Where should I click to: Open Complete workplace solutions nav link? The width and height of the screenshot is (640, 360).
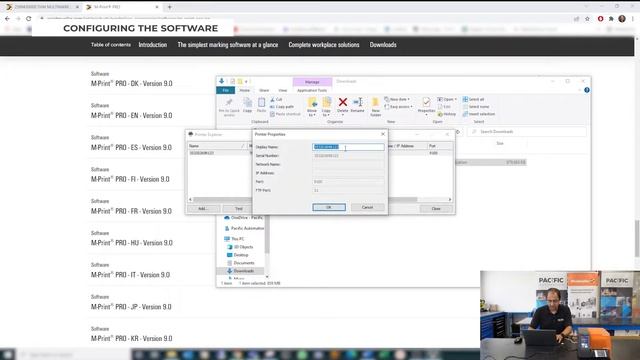click(324, 45)
